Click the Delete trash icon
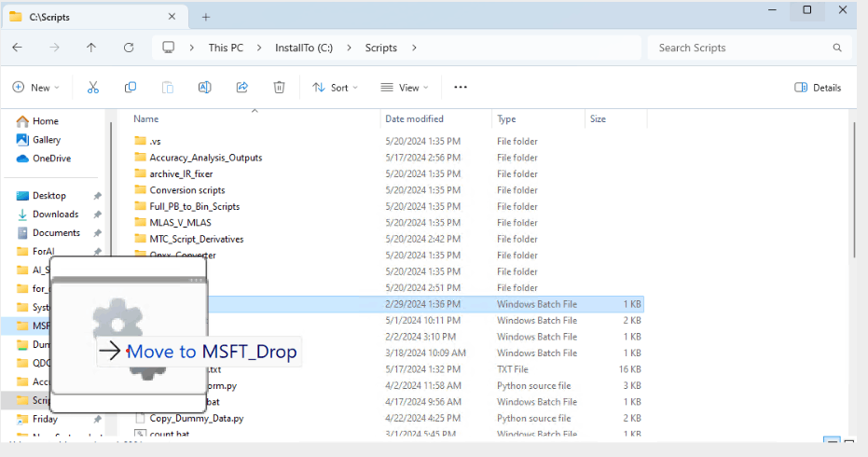Image resolution: width=868 pixels, height=457 pixels. click(279, 88)
